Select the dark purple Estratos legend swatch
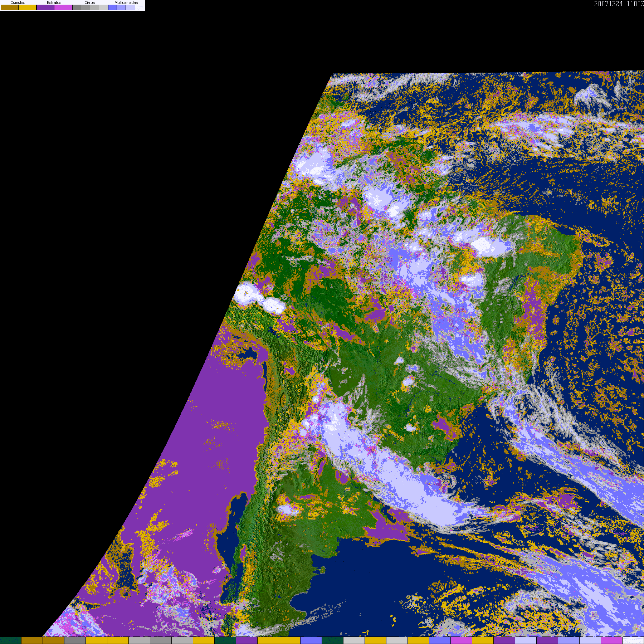 (x=45, y=7)
